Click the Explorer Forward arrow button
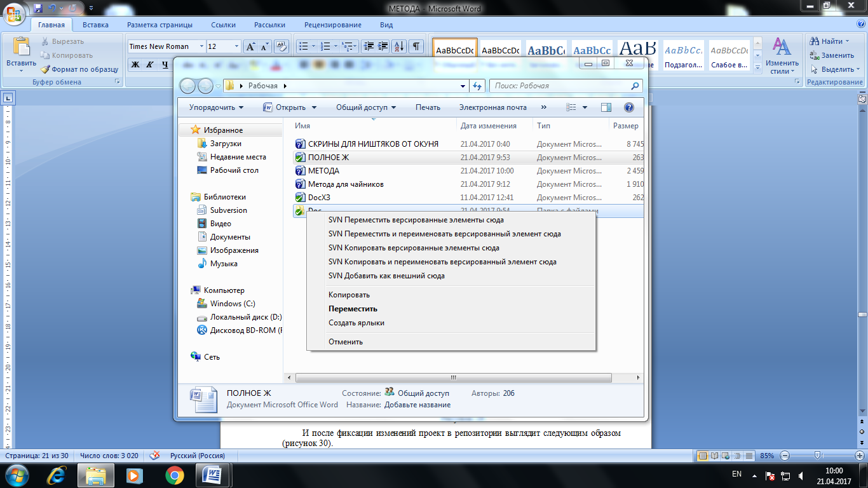 pyautogui.click(x=205, y=86)
